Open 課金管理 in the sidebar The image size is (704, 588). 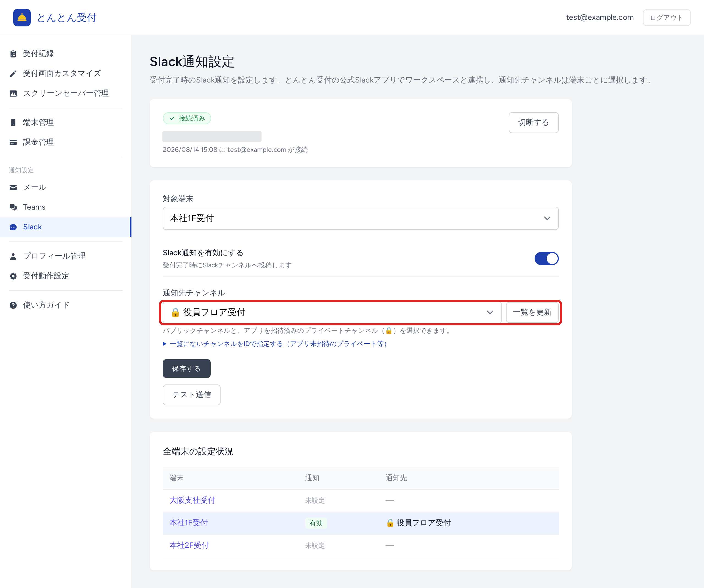click(66, 142)
